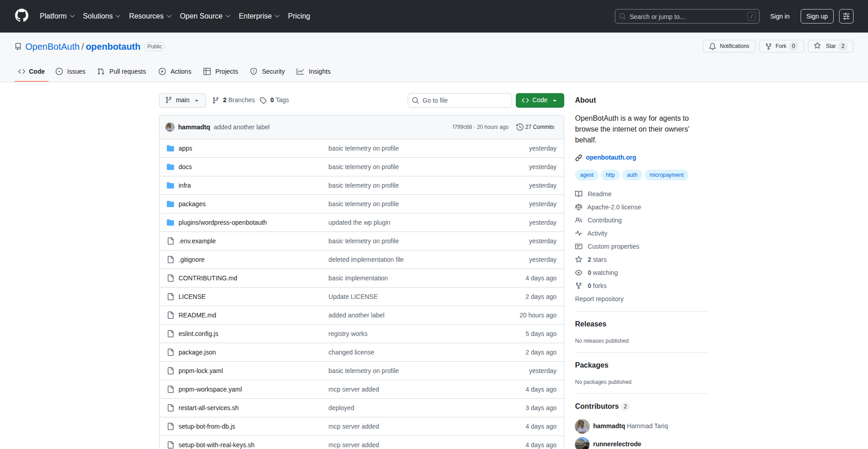The image size is (868, 449).
Task: Expand the Resources navigation menu
Action: coord(150,16)
